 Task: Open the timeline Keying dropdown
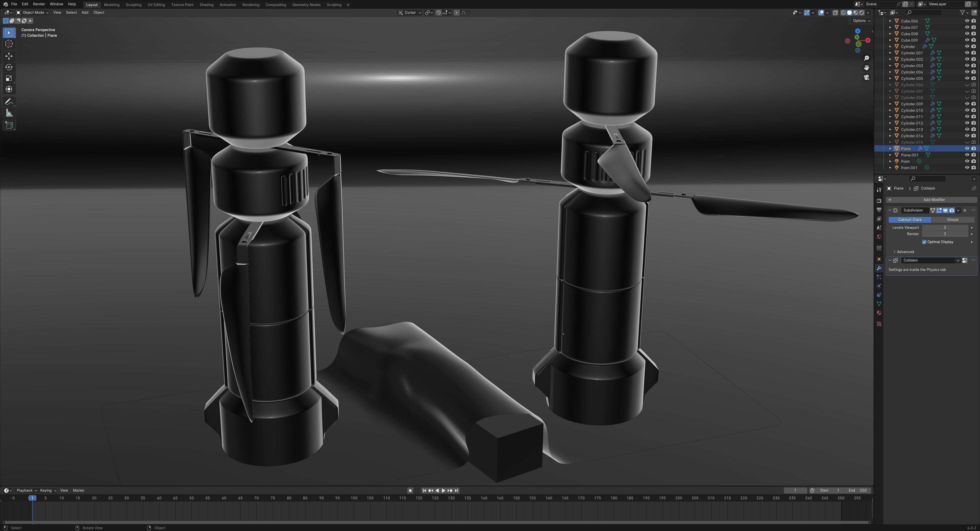click(x=48, y=491)
